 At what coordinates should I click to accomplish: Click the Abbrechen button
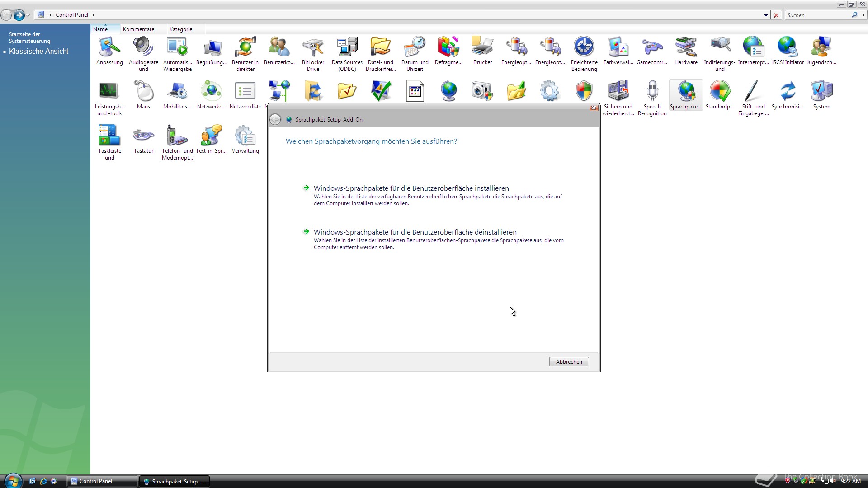click(569, 361)
